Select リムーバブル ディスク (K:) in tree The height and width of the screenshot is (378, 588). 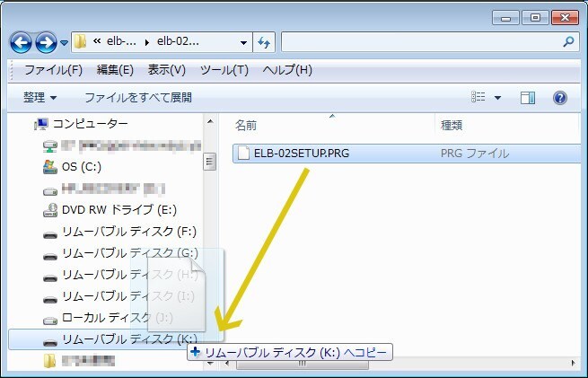129,339
